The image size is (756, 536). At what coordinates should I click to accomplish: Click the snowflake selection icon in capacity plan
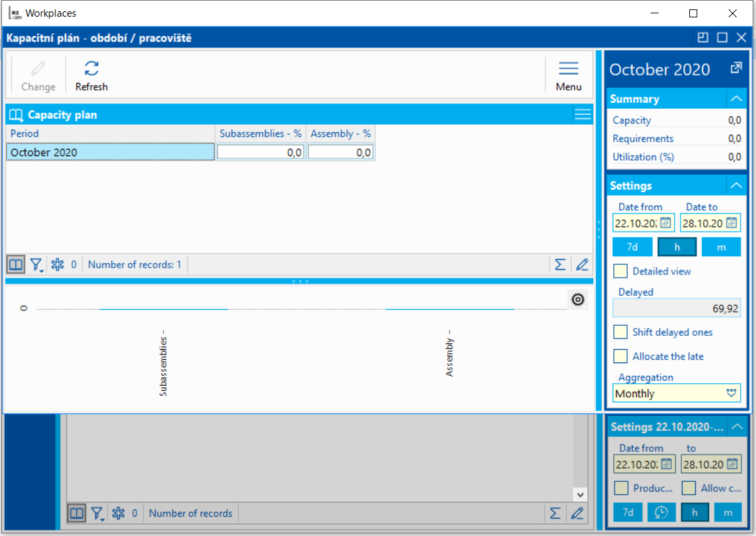(x=57, y=264)
